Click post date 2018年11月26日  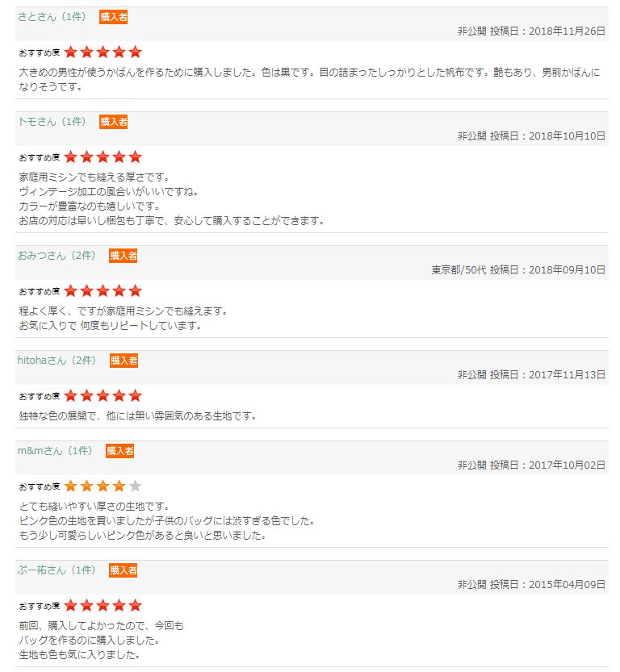567,31
